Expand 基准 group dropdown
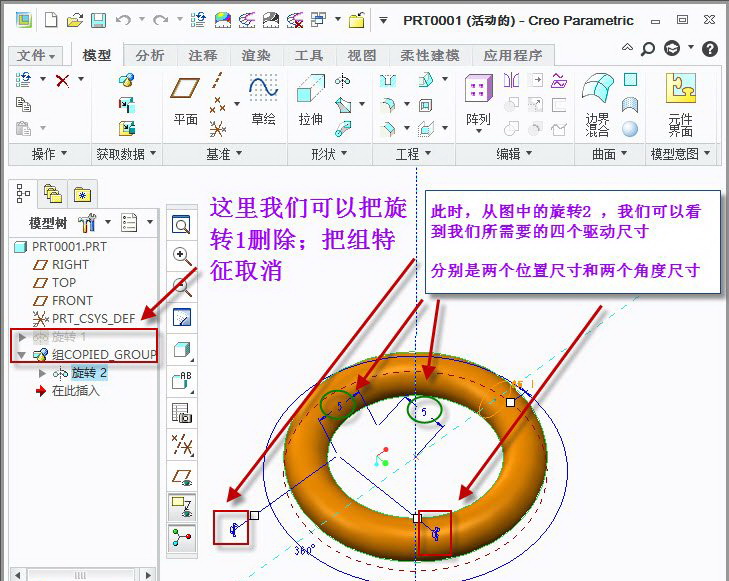The height and width of the screenshot is (581, 729). (x=224, y=154)
